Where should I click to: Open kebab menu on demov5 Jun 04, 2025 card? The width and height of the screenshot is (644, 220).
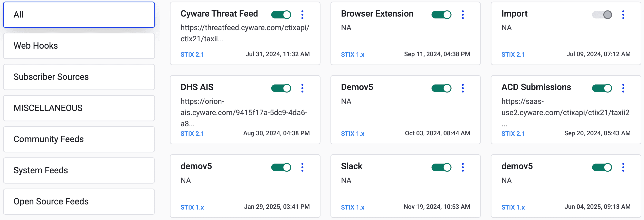(623, 167)
